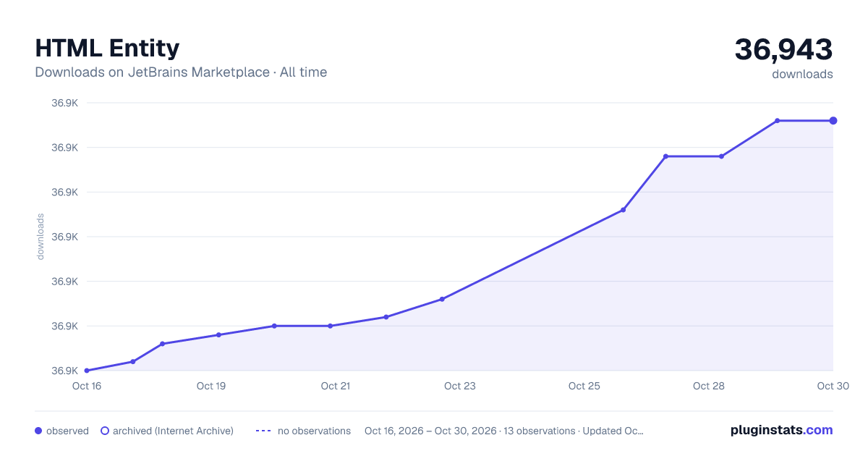Click the 'Oct 19' x-axis label

[211, 386]
